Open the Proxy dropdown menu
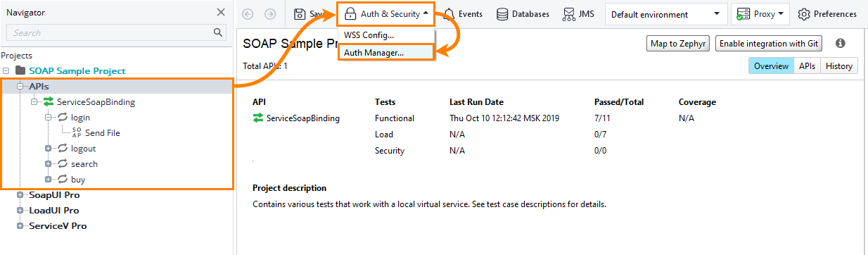 pos(760,14)
